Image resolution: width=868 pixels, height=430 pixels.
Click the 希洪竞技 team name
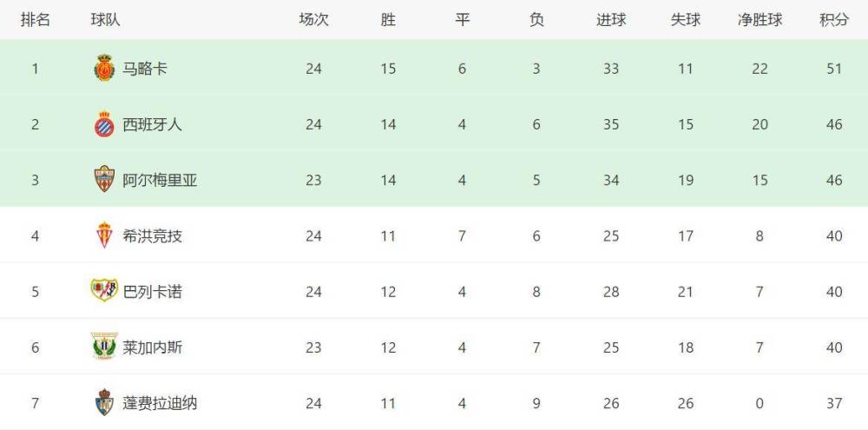(152, 236)
